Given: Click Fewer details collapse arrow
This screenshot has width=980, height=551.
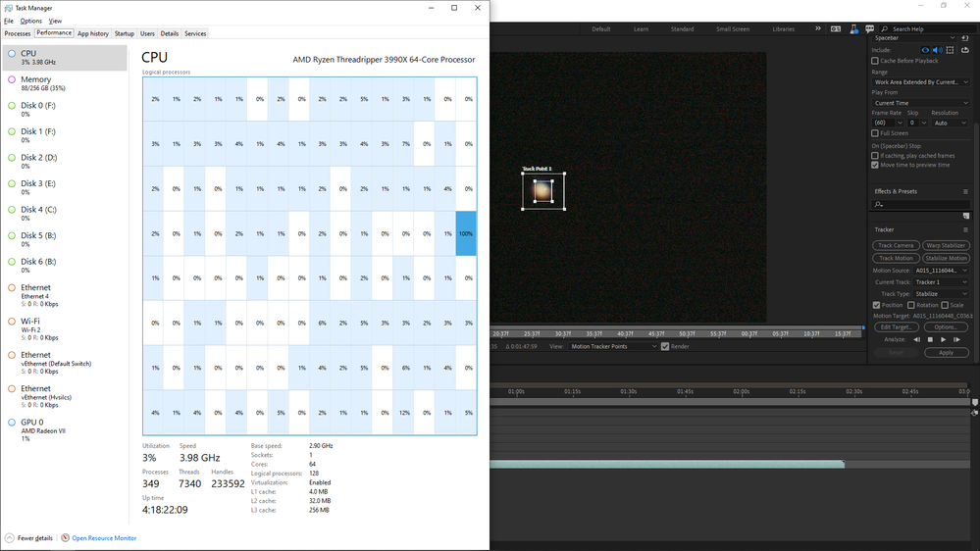Looking at the screenshot, I should pyautogui.click(x=10, y=538).
